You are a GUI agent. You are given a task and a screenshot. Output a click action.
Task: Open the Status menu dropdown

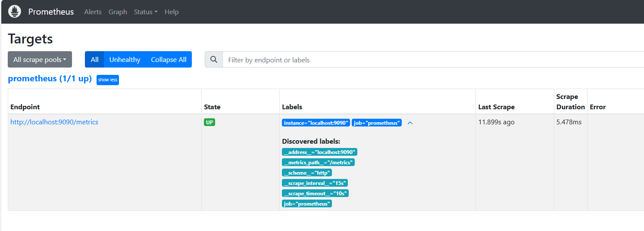pyautogui.click(x=145, y=12)
